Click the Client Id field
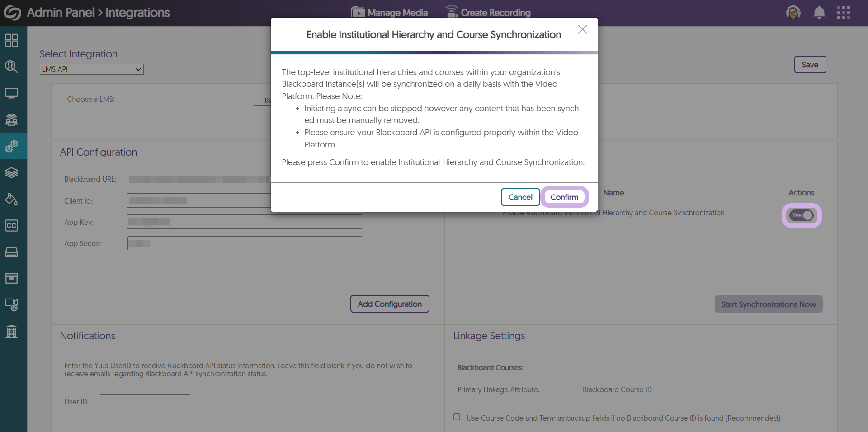 coord(199,200)
